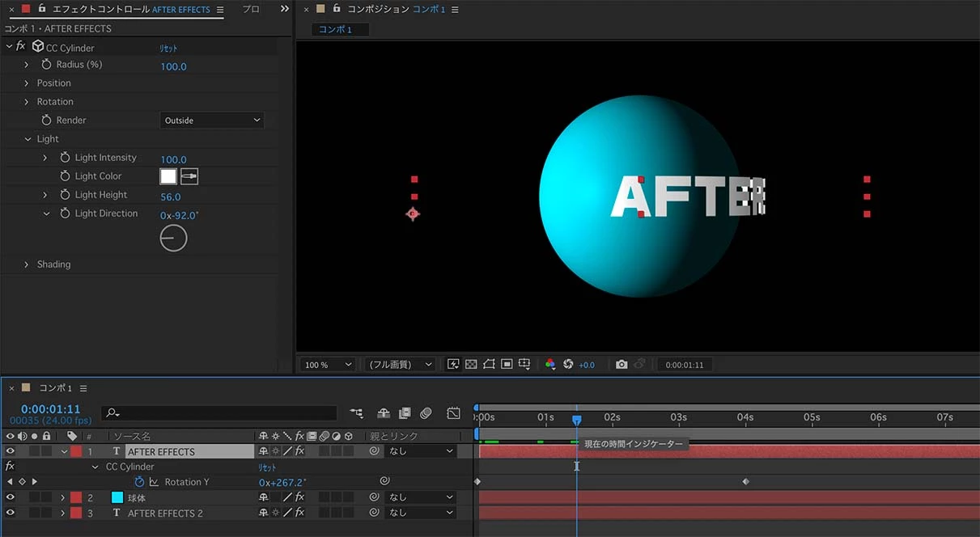The height and width of the screenshot is (537, 980).
Task: Hide the AFTER EFFECTS layer 1
Action: pos(11,451)
